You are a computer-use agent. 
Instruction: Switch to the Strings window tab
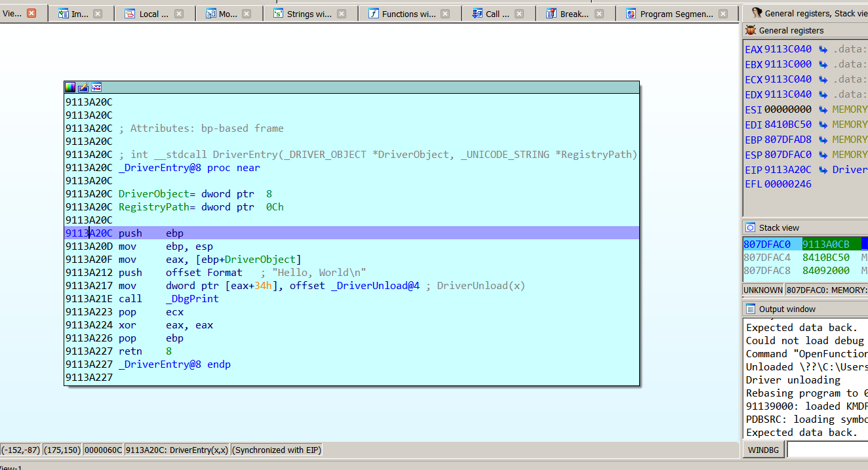coord(309,14)
